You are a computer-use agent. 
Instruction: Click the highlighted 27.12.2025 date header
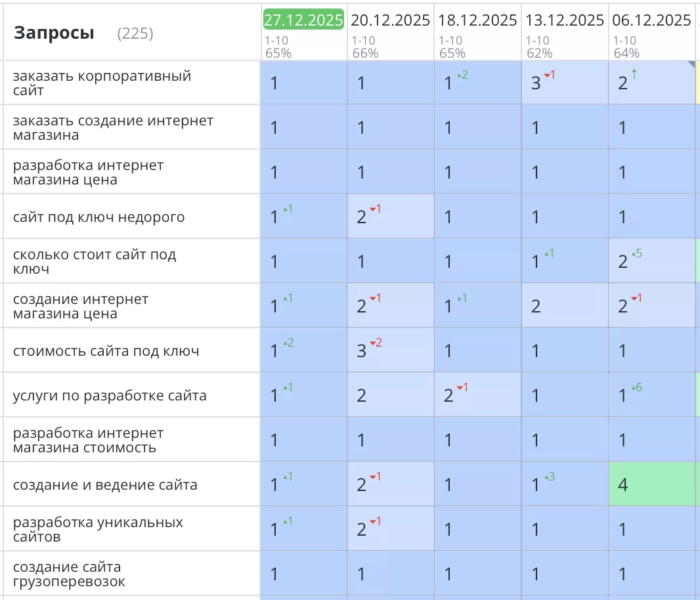(x=303, y=20)
